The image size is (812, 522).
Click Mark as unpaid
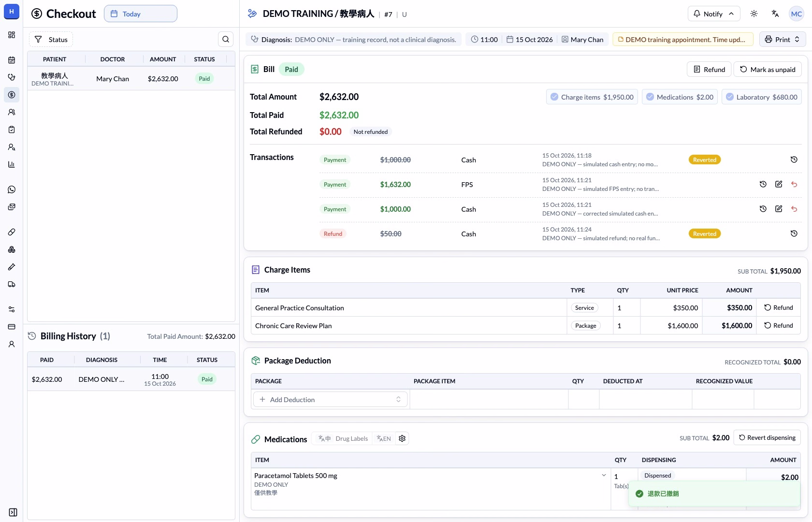tap(768, 69)
